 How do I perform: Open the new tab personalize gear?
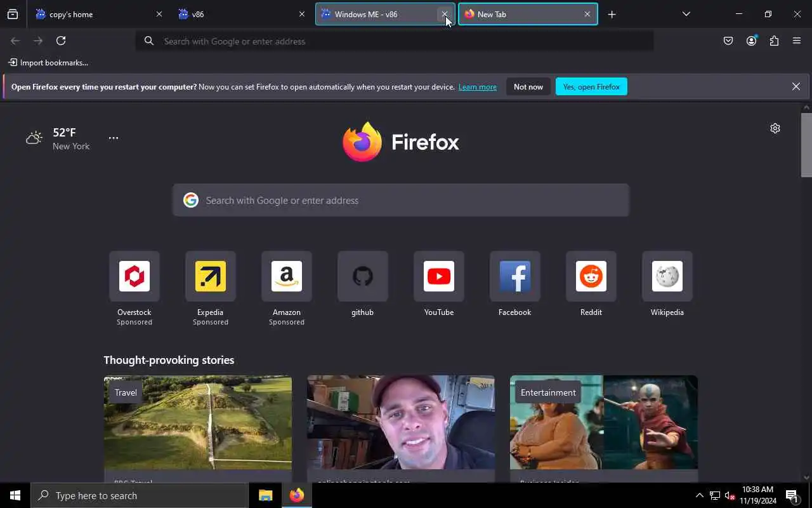click(775, 128)
